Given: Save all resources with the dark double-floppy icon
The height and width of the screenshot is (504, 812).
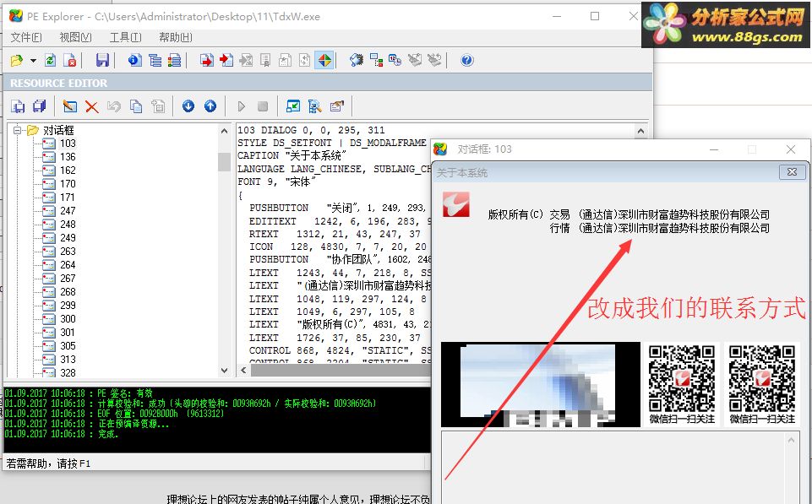Looking at the screenshot, I should (40, 106).
